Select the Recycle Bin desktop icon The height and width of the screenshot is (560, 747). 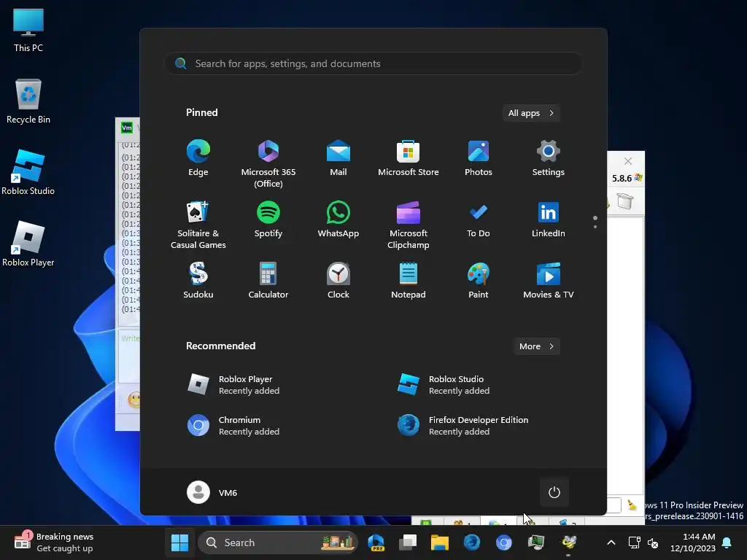28,101
